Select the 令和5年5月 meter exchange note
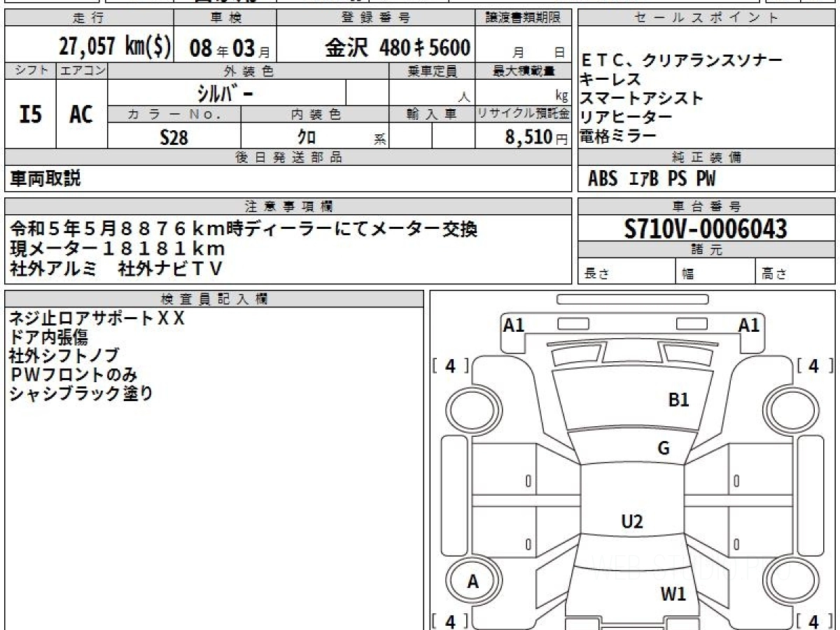The width and height of the screenshot is (840, 630). tap(244, 229)
